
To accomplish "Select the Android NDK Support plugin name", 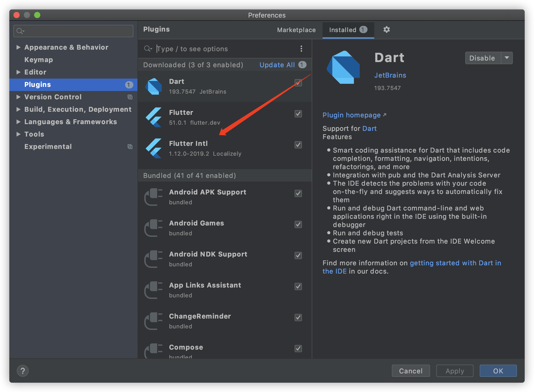I will pyautogui.click(x=208, y=254).
